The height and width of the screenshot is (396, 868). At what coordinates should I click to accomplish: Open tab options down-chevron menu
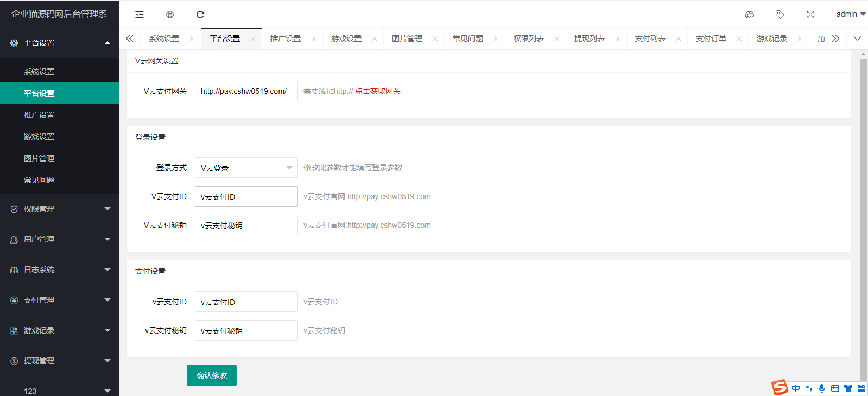857,39
